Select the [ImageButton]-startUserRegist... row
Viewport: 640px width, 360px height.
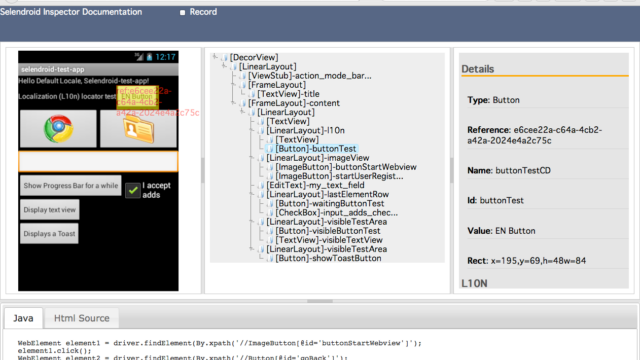tap(339, 176)
